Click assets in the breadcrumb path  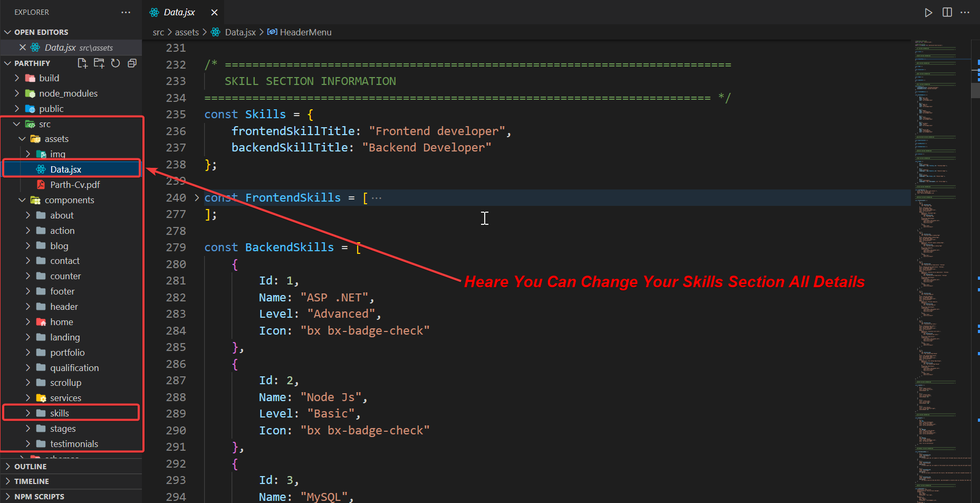point(187,32)
